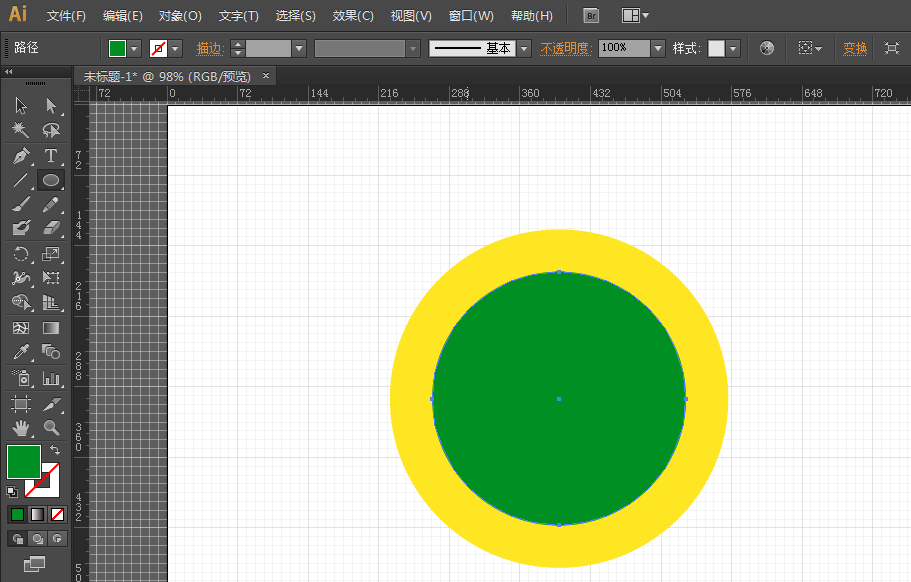Swap fill and stroke colors
Screen dimensions: 911x582
click(x=55, y=451)
